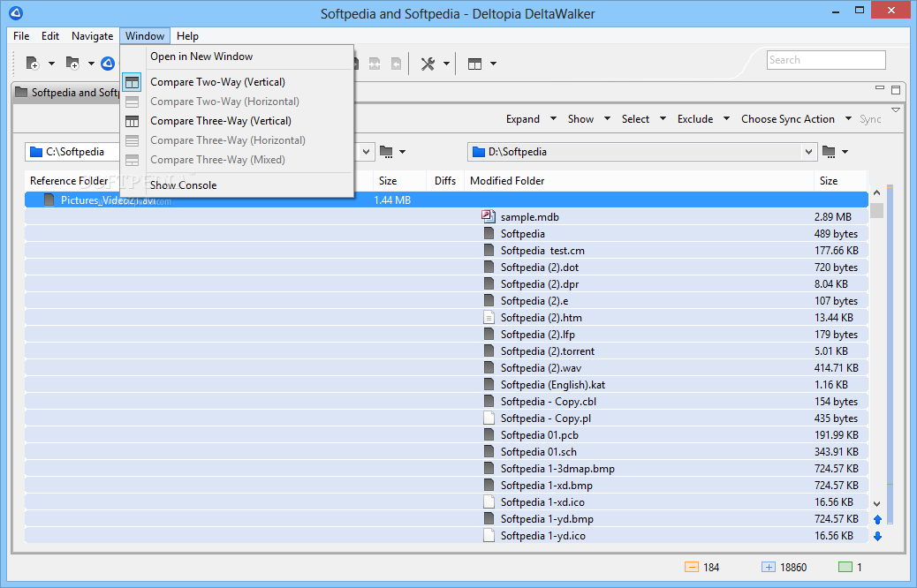917x588 pixels.
Task: Click browse folder icon beside C:\Softpedia field
Action: (x=386, y=152)
